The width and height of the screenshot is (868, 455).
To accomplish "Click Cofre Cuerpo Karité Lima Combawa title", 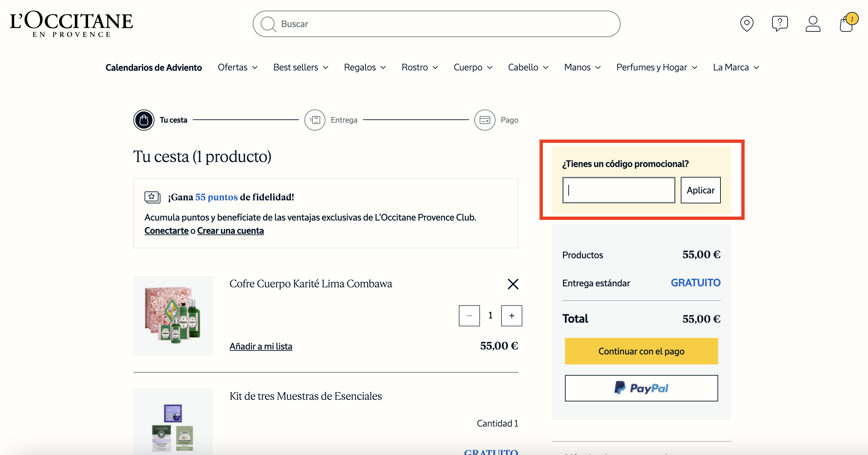I will (x=311, y=284).
